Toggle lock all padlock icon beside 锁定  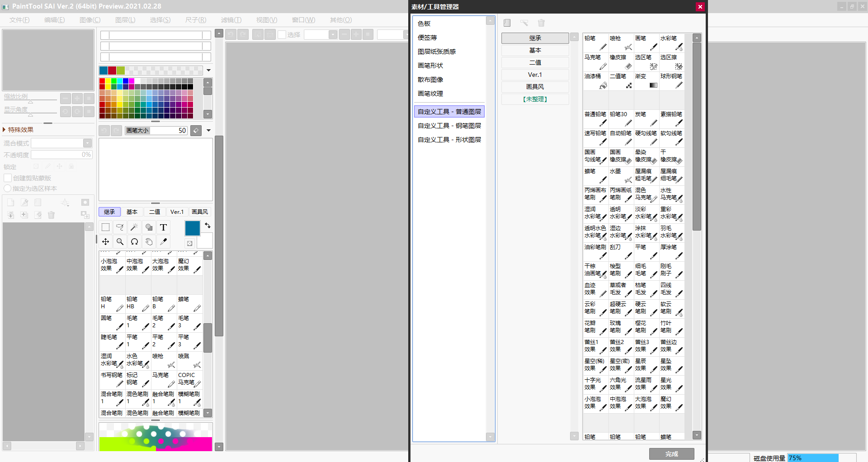pyautogui.click(x=71, y=166)
